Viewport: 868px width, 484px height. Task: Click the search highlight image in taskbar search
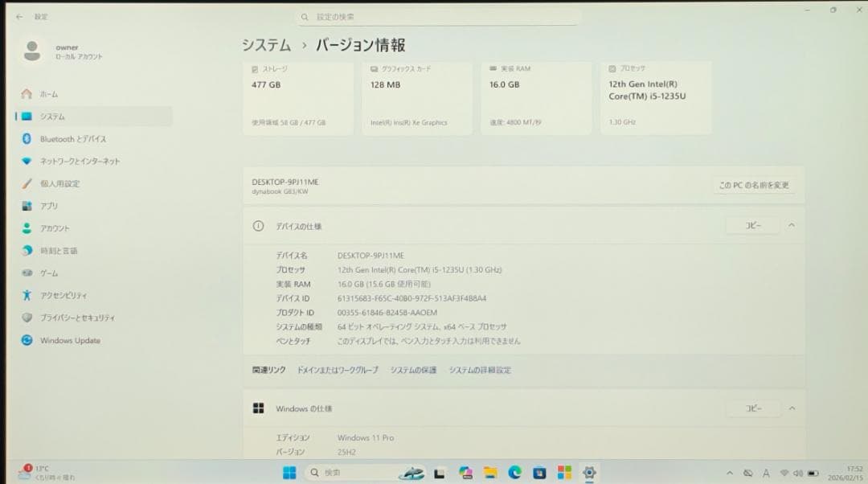pos(411,473)
